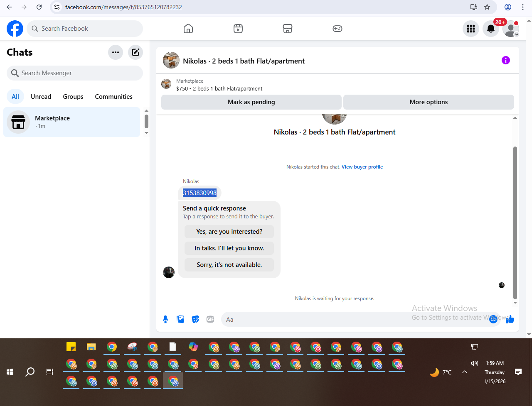Open notifications bell with 20+ badge
The width and height of the screenshot is (532, 406).
click(x=491, y=29)
